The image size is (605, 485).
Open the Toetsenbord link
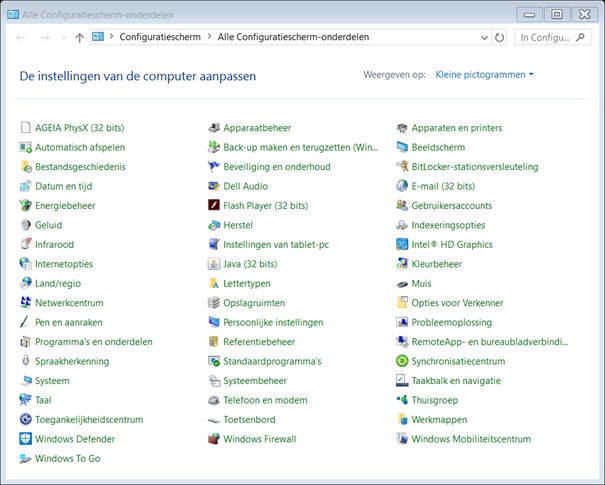[249, 419]
